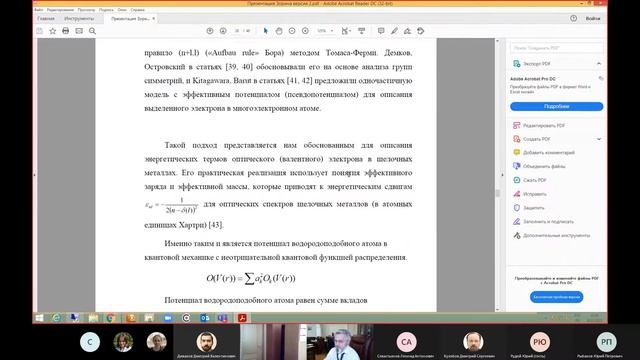Click the zoom in plus icon
Image resolution: width=640 pixels, height=360 pixels.
click(x=305, y=31)
